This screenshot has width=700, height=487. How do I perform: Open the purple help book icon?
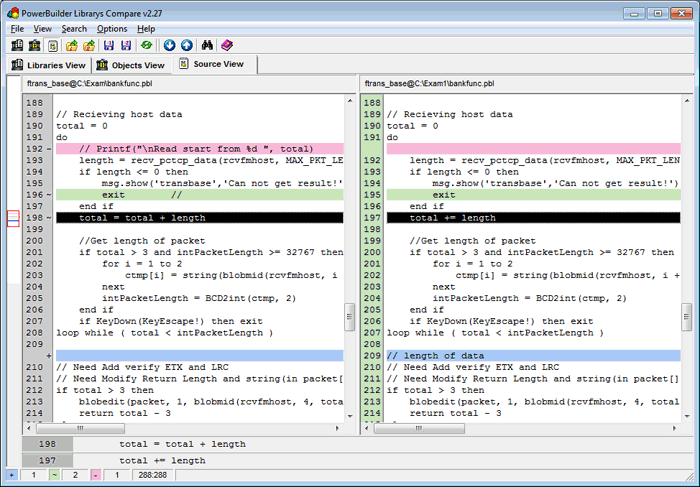coord(227,46)
